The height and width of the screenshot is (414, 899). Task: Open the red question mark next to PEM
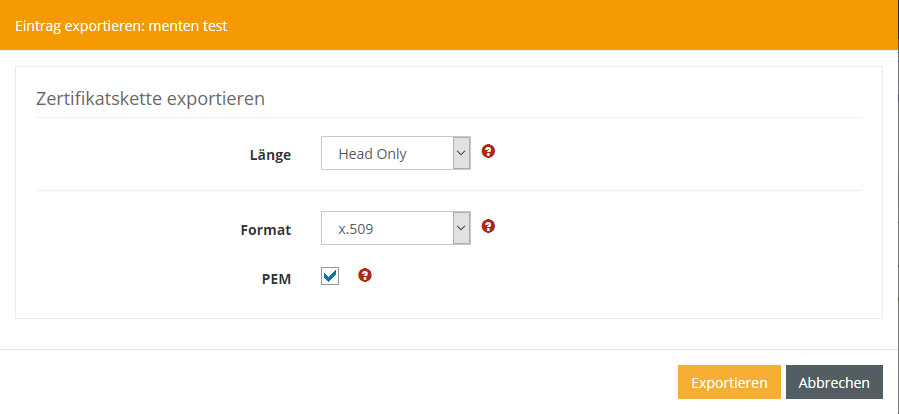(x=365, y=275)
